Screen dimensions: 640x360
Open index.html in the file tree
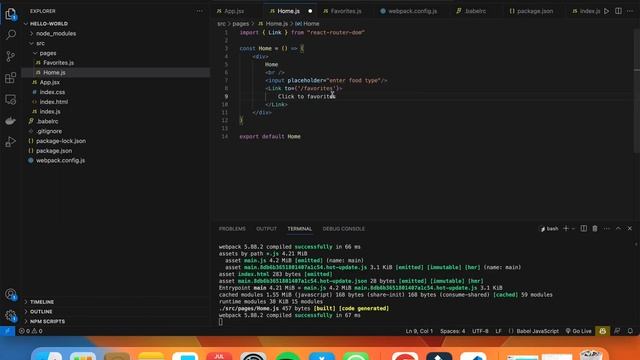(116, 102)
